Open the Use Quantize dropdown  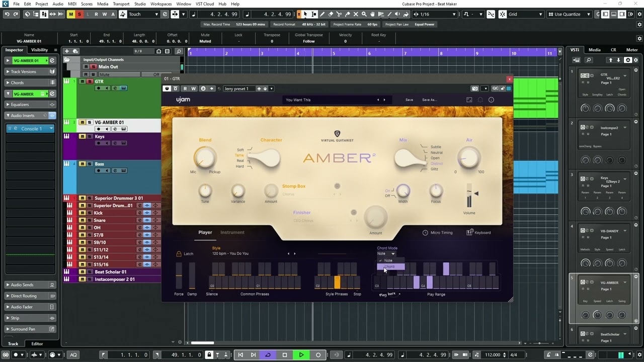(571, 14)
